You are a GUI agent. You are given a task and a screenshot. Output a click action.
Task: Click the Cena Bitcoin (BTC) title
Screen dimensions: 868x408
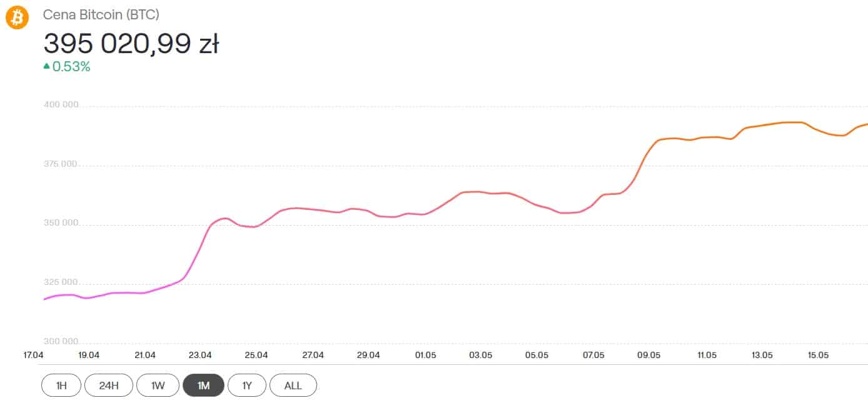101,14
